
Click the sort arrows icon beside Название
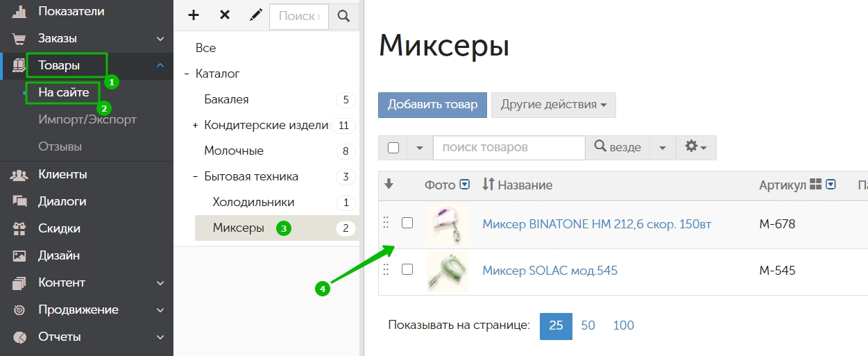pos(488,185)
